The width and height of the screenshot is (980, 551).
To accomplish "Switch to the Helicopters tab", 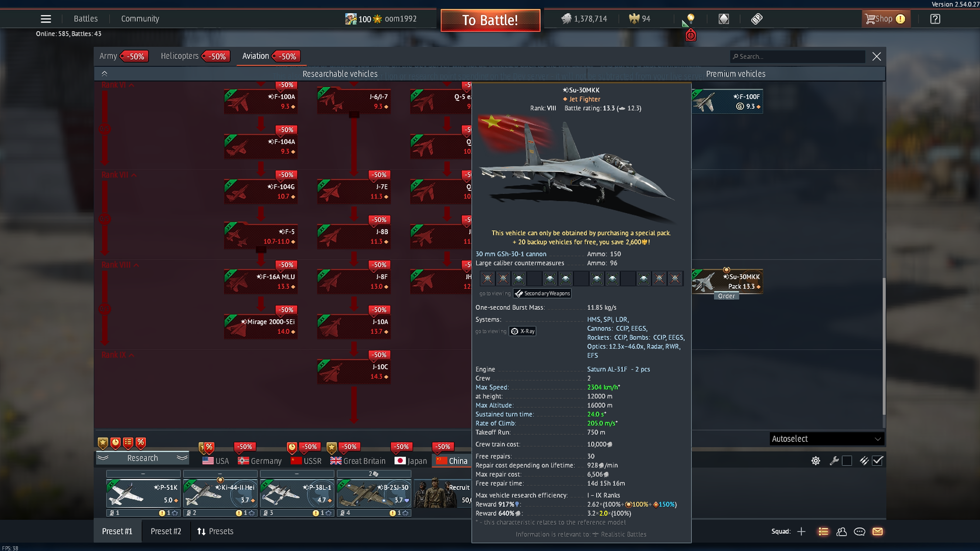I will [x=180, y=56].
